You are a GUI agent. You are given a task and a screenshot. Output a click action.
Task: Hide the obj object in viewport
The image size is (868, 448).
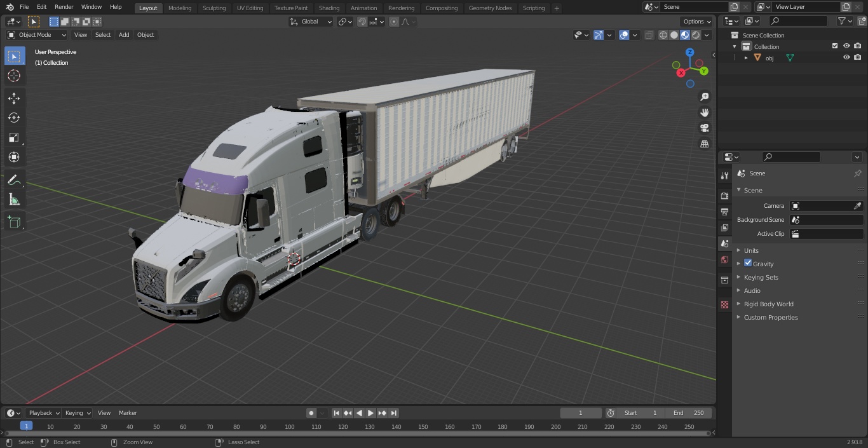[x=846, y=57]
